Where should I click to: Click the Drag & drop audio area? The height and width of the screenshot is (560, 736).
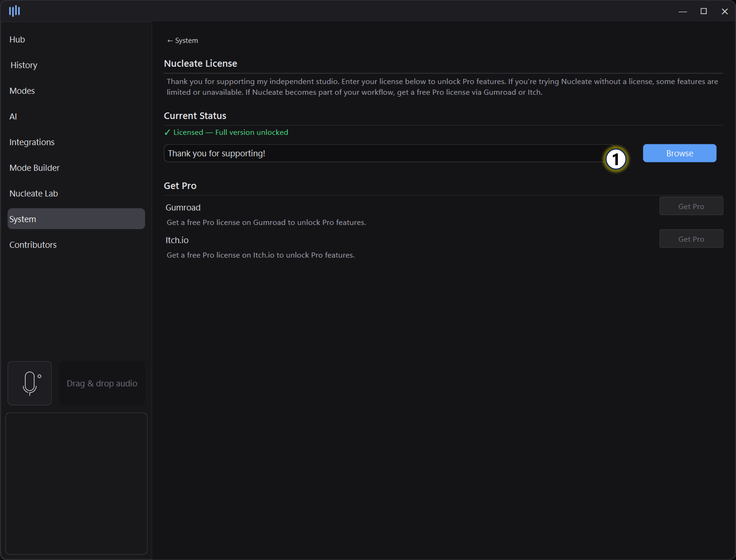[102, 383]
